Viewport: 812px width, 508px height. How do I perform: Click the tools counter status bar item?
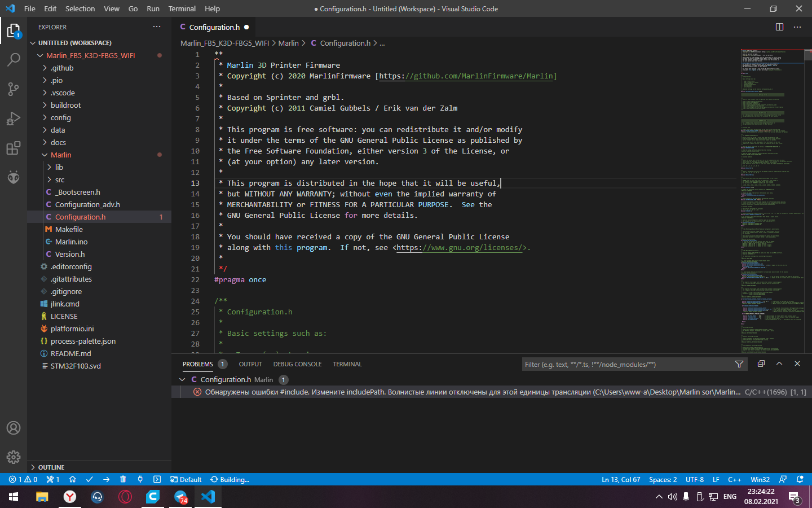click(53, 479)
